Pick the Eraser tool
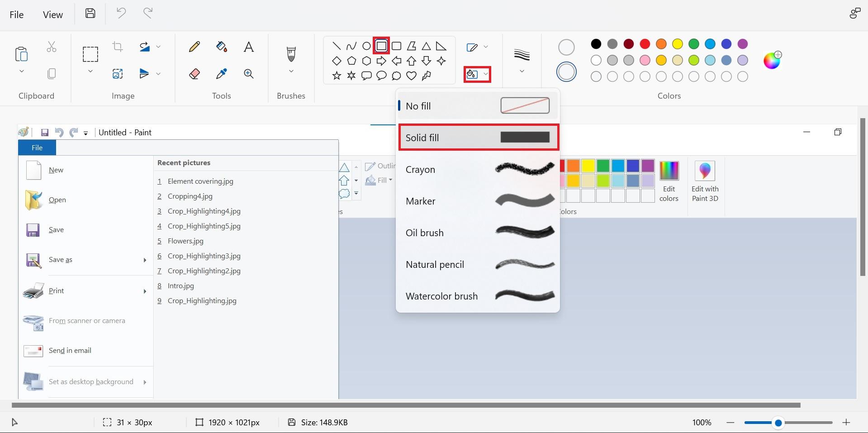Image resolution: width=868 pixels, height=433 pixels. 194,74
